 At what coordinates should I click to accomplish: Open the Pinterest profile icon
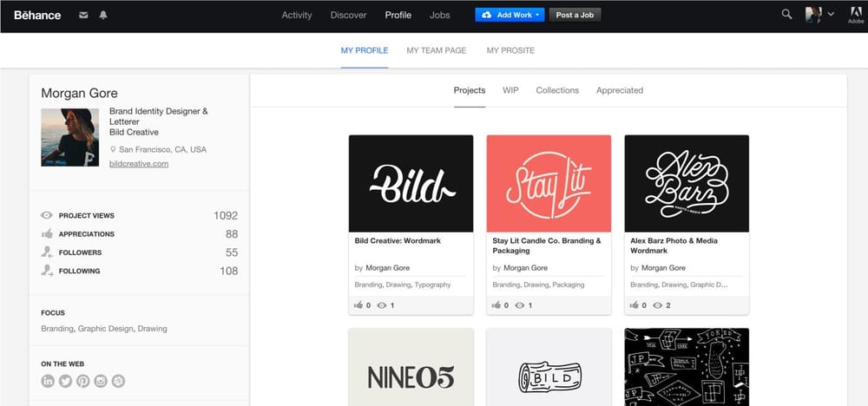coord(83,381)
